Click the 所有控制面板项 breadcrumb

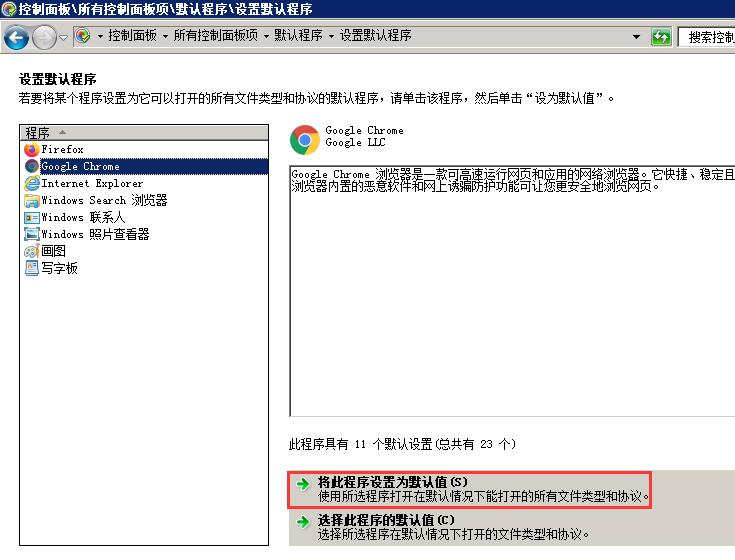216,36
